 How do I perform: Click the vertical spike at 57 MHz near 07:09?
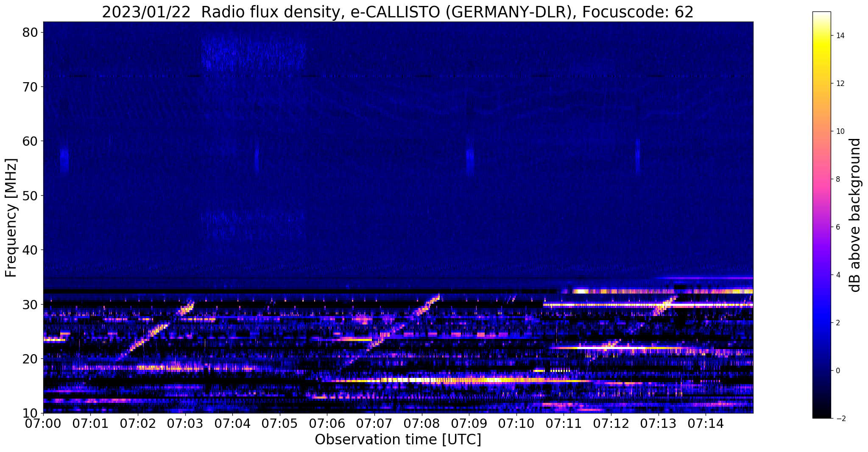pos(469,159)
